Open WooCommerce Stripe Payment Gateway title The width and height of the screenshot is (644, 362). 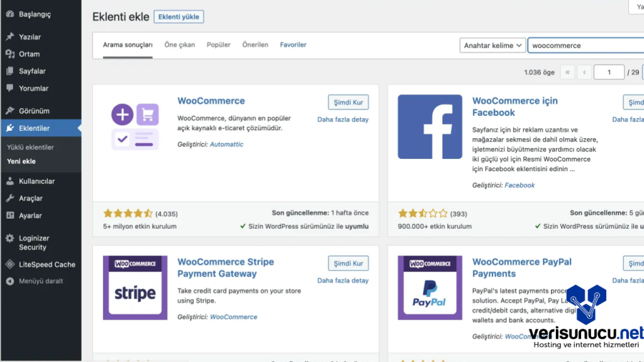pos(226,268)
